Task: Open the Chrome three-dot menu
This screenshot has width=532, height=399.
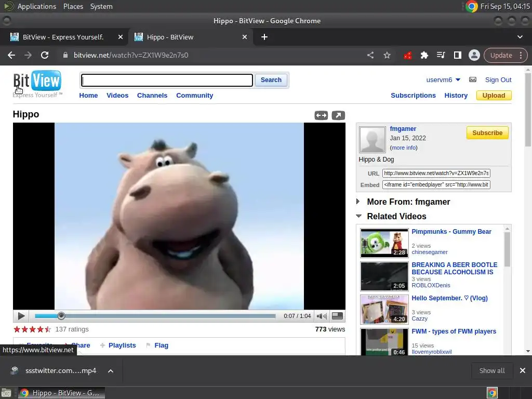Action: coord(521,55)
